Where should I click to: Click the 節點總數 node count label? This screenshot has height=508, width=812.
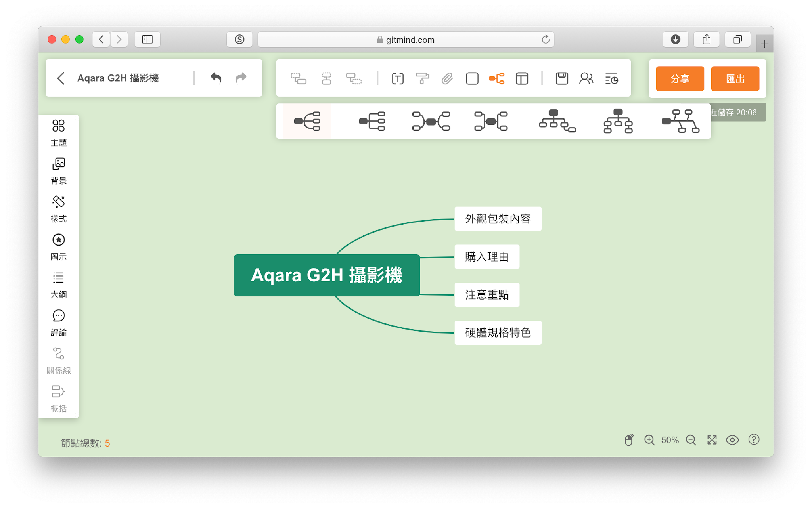click(85, 443)
